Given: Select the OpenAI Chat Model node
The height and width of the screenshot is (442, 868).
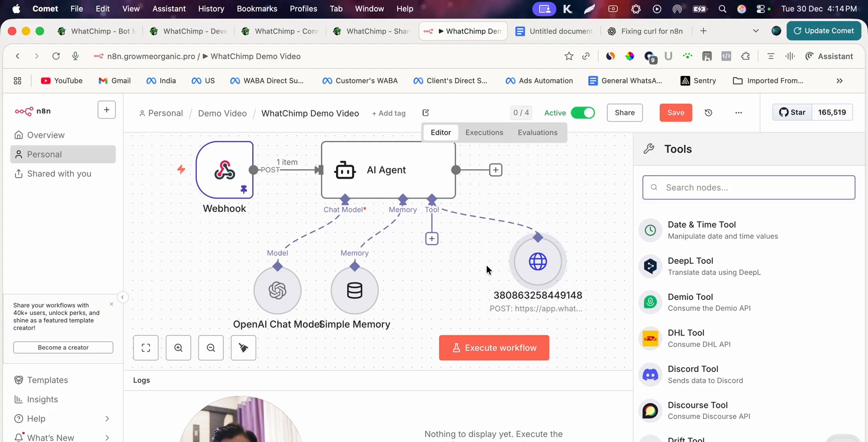Looking at the screenshot, I should (277, 290).
